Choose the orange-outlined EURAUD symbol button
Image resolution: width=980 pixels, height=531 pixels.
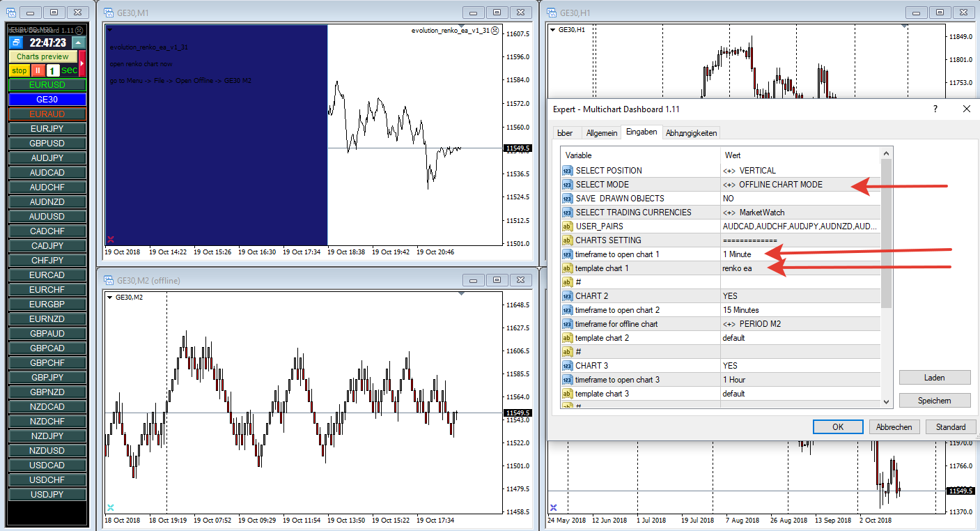pyautogui.click(x=47, y=114)
